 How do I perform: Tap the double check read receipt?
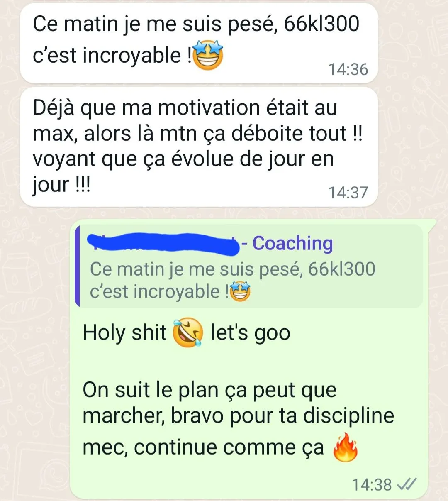coord(407,484)
